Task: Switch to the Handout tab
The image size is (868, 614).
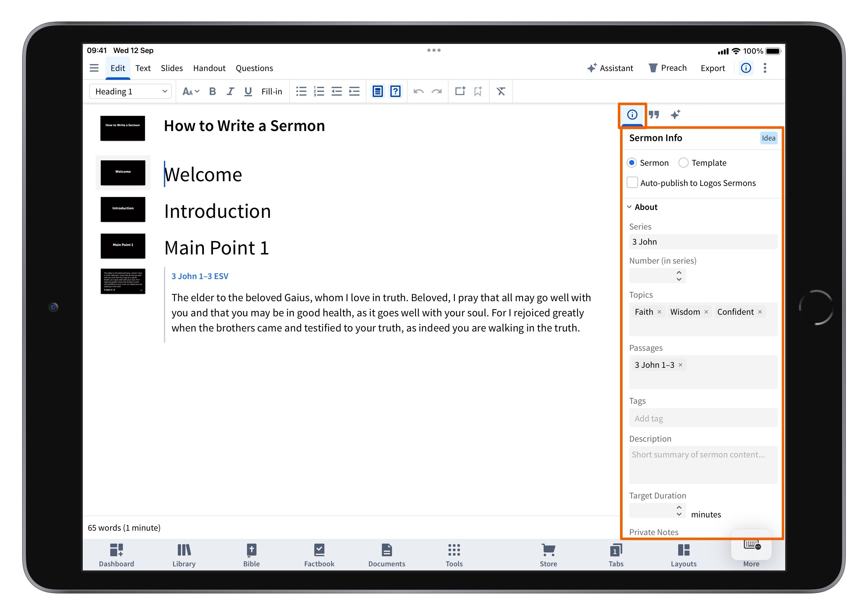Action: [x=209, y=68]
